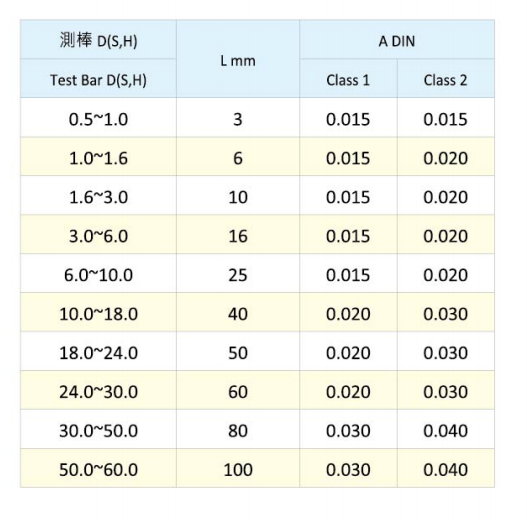This screenshot has height=520, width=527.
Task: Click the 10.0~18.0 range cell
Action: click(98, 313)
